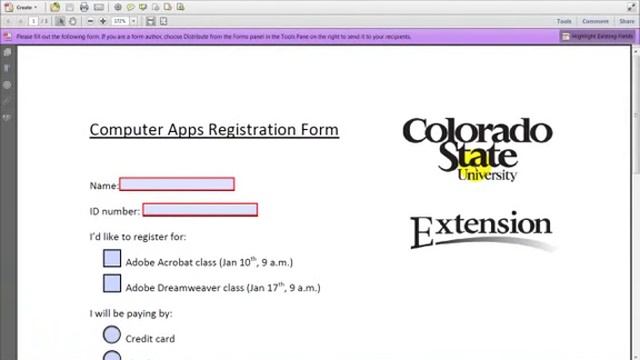640x360 pixels.
Task: Open the Share pane
Action: point(627,21)
